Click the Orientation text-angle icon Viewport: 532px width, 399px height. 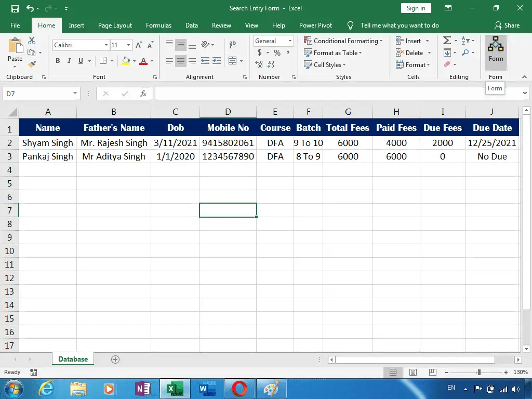coord(205,45)
